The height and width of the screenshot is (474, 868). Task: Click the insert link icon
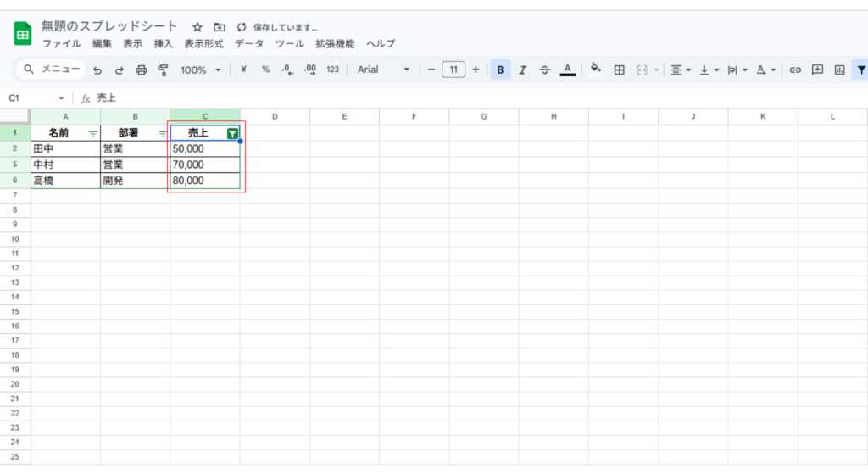[795, 70]
